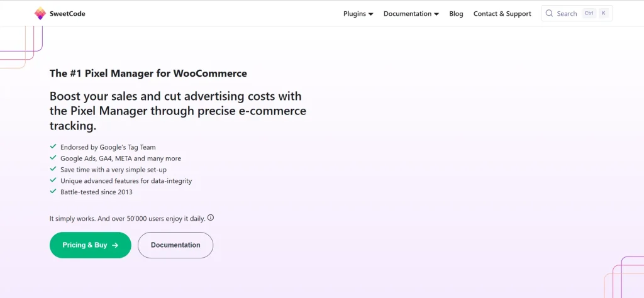
Task: Click the Boost your sales headline paragraph
Action: (x=178, y=111)
